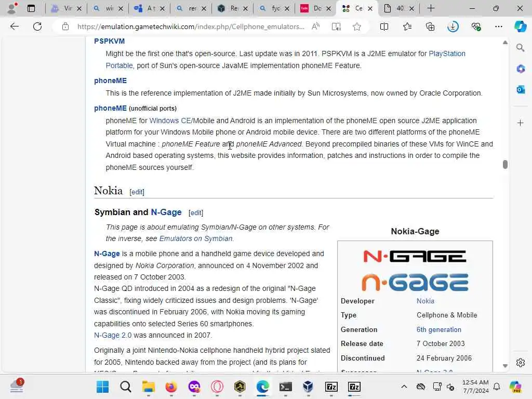Viewport: 532px width, 399px height.
Task: Open taskbar Search
Action: [125, 387]
